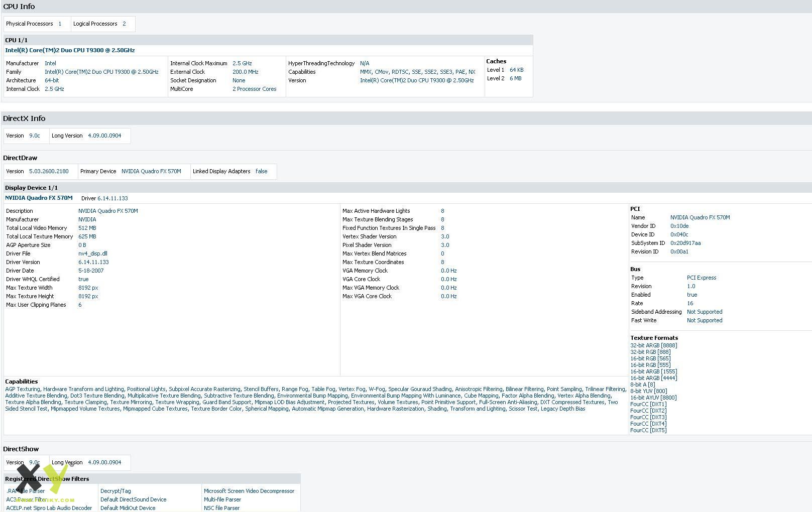
Task: Click the "Display Device 1/1" header bar
Action: pyautogui.click(x=407, y=188)
